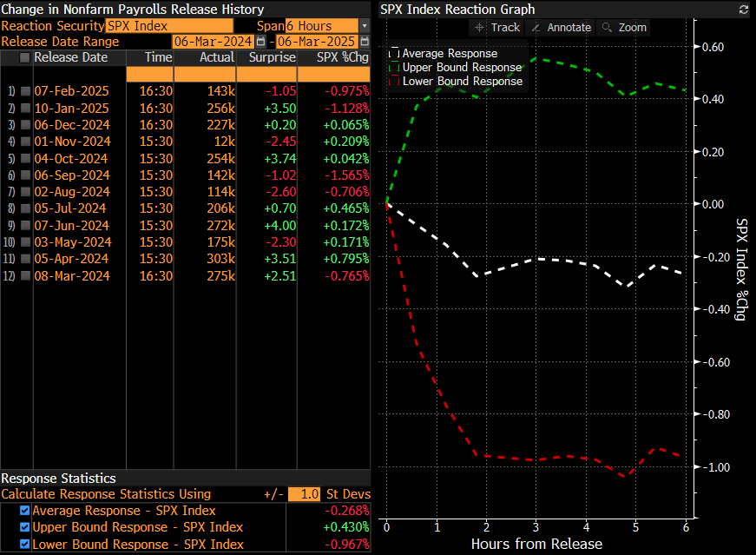Activate the Zoom magnifier tool
756x555 pixels.
point(623,28)
